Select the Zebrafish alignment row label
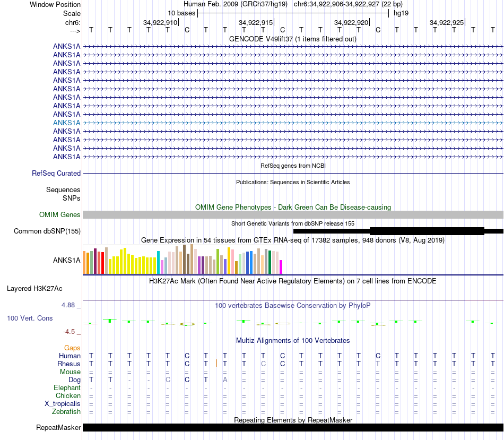This screenshot has width=504, height=440. (x=66, y=411)
